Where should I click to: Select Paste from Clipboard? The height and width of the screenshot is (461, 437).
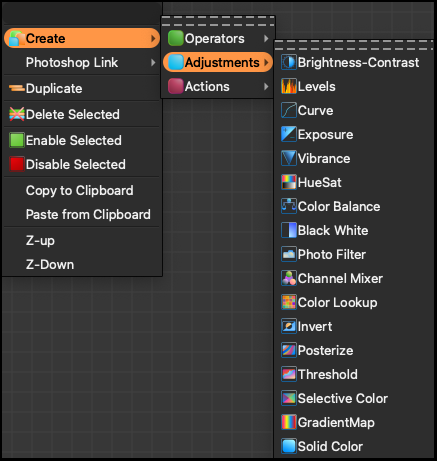(x=82, y=215)
